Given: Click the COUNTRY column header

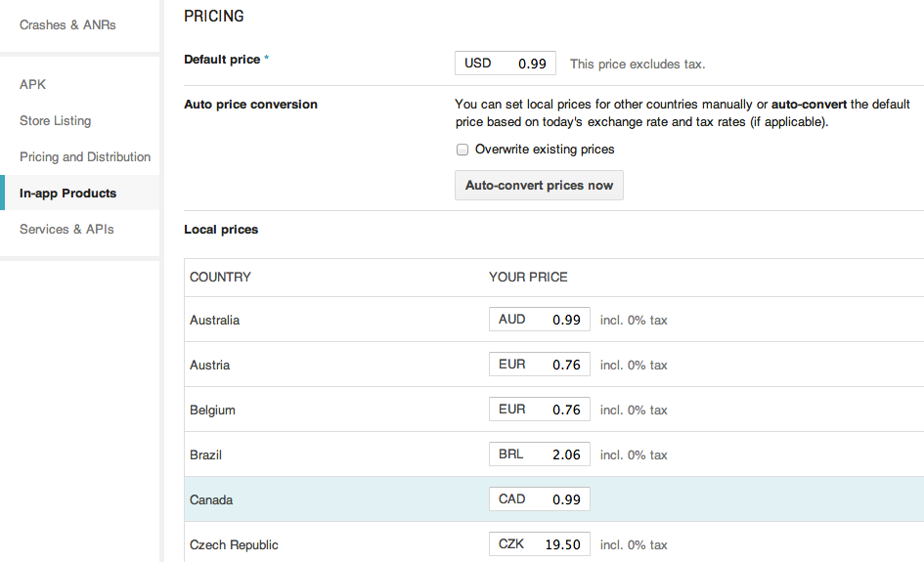Looking at the screenshot, I should 220,278.
